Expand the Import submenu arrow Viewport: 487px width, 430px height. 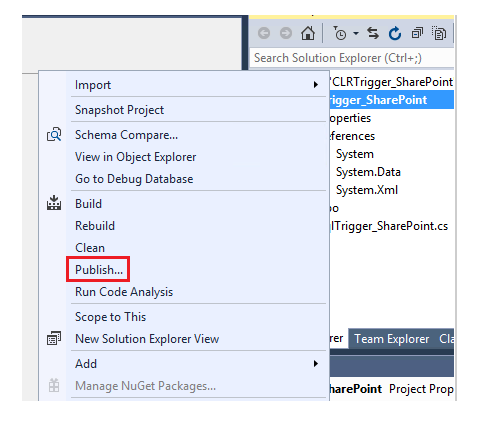pos(316,85)
